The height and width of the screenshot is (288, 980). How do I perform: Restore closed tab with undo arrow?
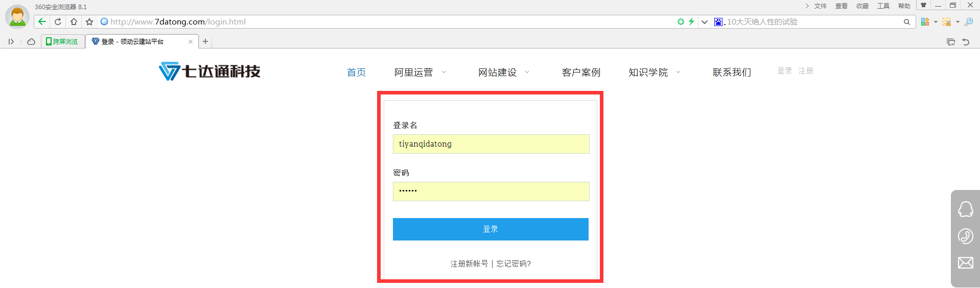click(x=966, y=42)
